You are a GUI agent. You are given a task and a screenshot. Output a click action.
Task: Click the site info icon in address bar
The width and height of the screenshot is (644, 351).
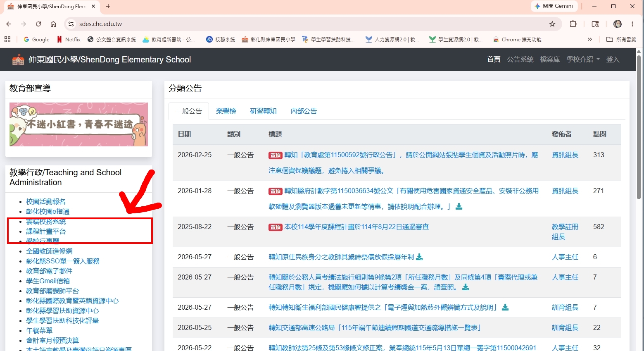(71, 24)
